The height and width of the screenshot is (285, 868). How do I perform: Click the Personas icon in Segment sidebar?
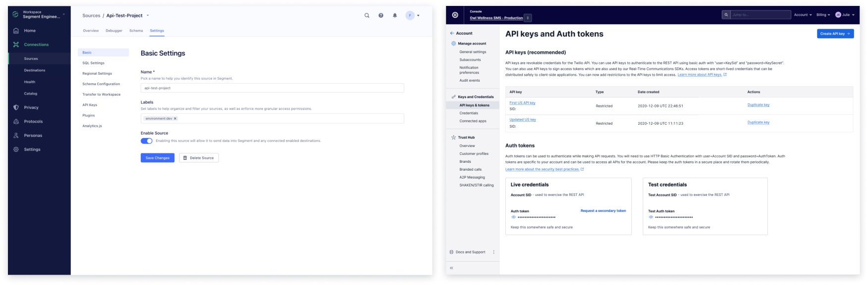coord(16,135)
